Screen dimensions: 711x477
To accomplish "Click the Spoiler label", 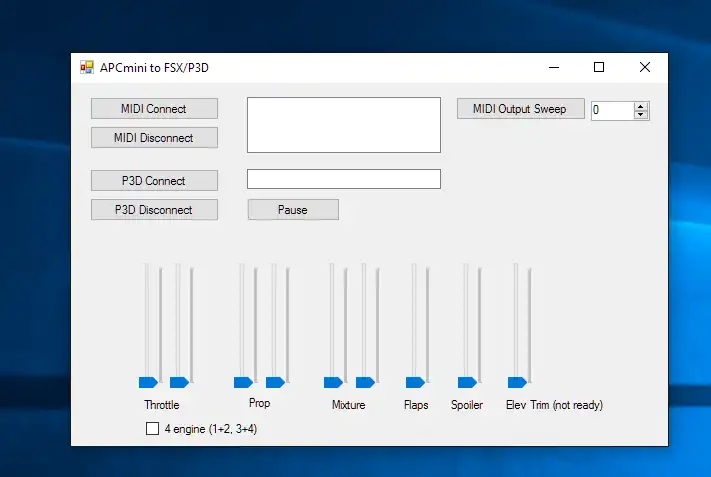I will click(467, 405).
